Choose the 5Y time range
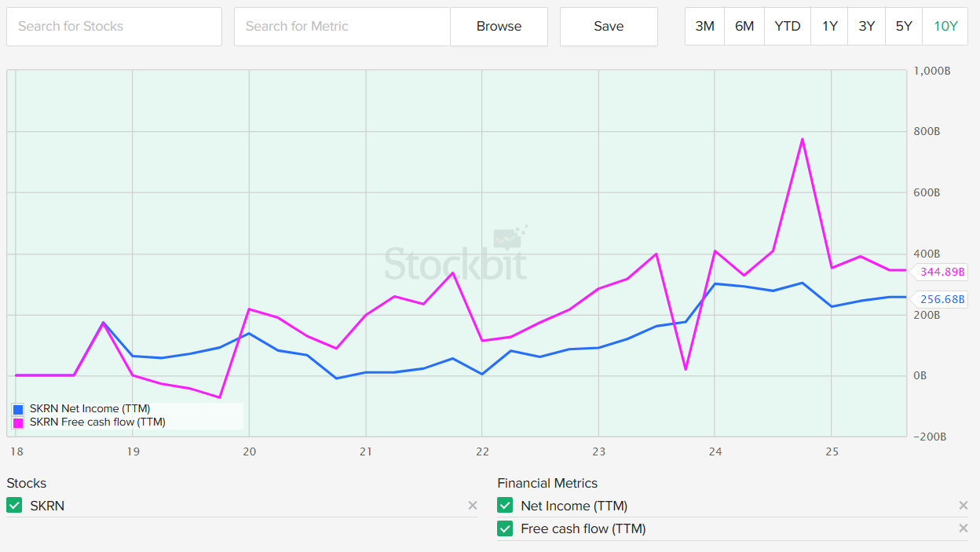Screen dimensions: 980x552 pyautogui.click(x=904, y=27)
